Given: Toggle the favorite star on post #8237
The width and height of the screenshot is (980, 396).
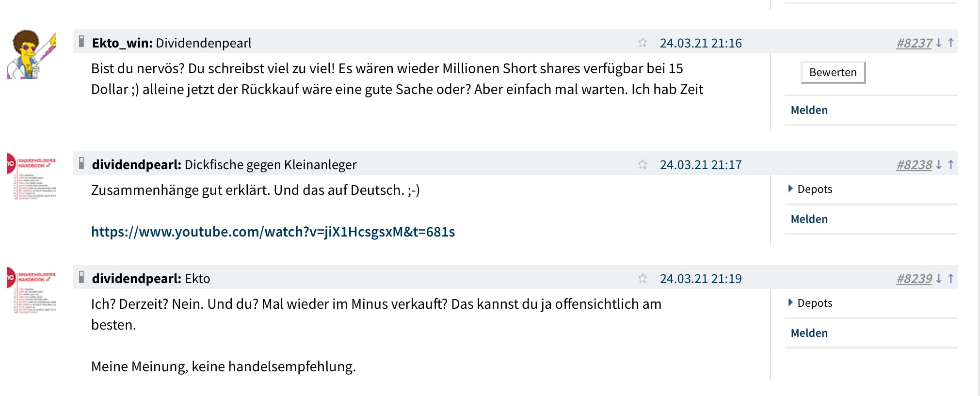Looking at the screenshot, I should [x=643, y=43].
